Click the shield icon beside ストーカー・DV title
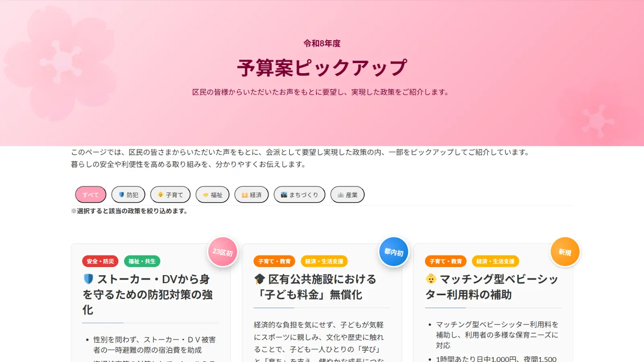 click(x=89, y=279)
